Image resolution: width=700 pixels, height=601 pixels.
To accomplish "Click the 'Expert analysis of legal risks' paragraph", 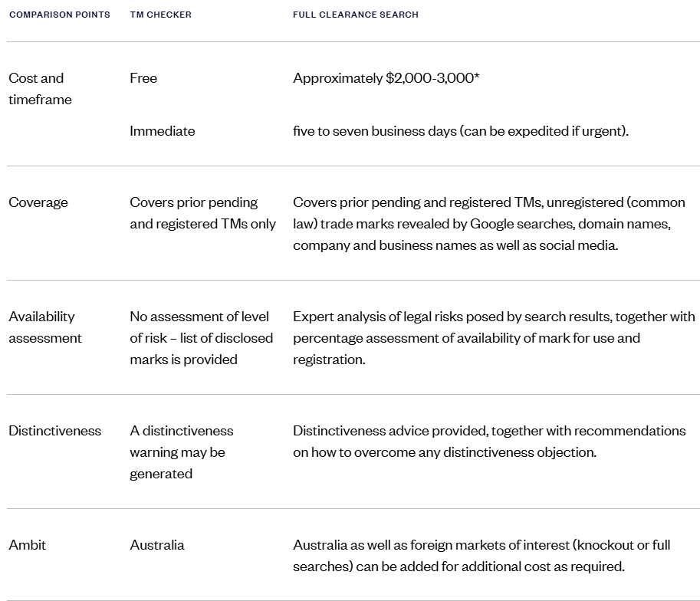I will pos(494,338).
